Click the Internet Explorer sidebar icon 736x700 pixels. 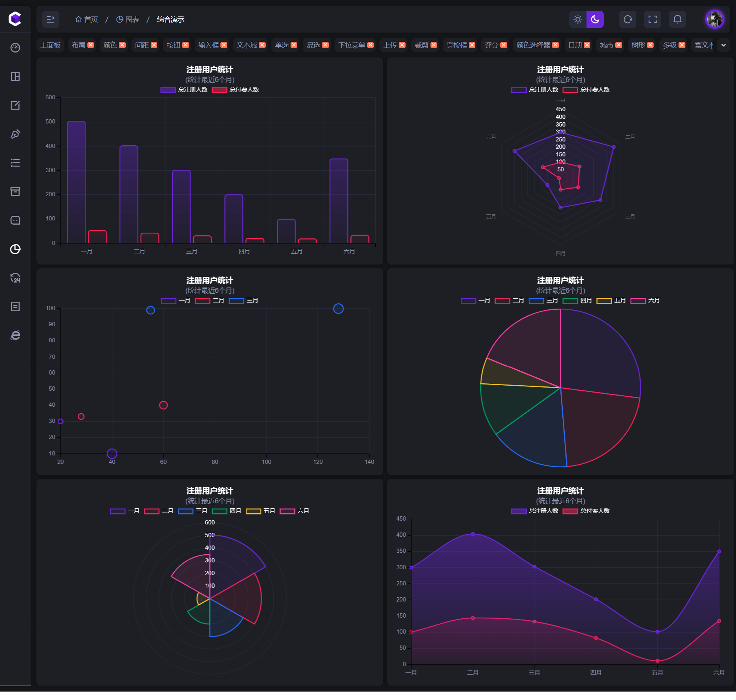point(15,335)
